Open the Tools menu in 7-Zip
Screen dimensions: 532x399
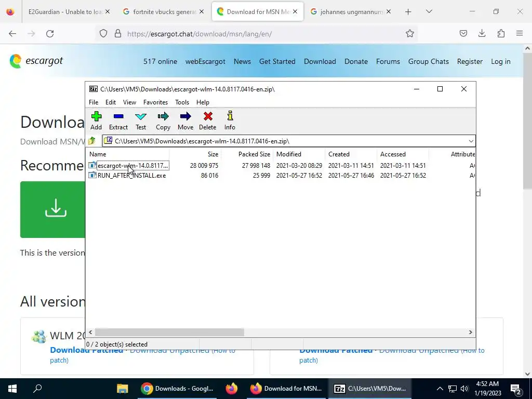click(x=182, y=102)
